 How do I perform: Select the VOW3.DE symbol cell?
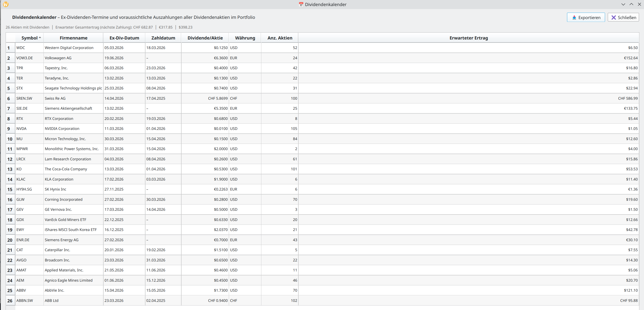click(30, 58)
